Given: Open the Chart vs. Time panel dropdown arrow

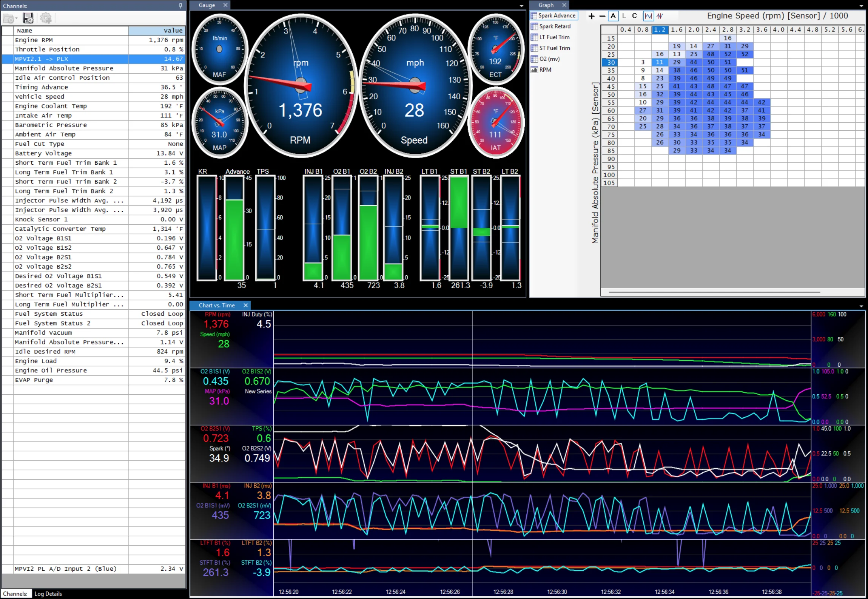Looking at the screenshot, I should pos(861,306).
